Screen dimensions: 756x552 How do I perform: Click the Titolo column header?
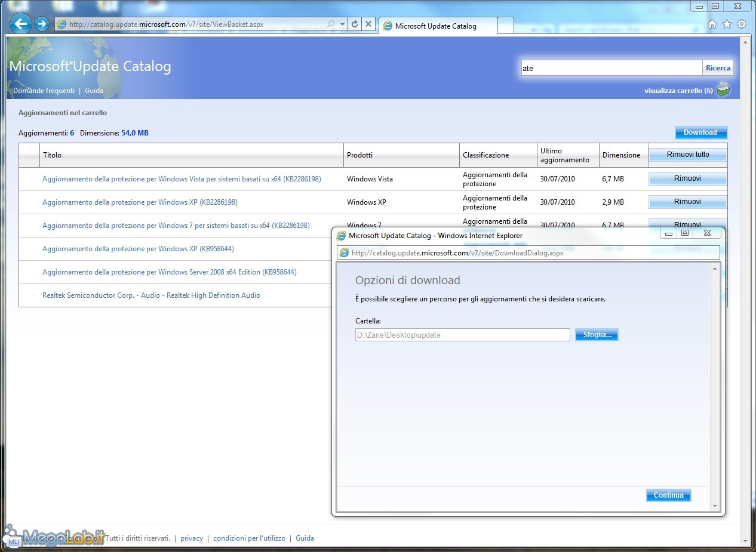point(192,155)
